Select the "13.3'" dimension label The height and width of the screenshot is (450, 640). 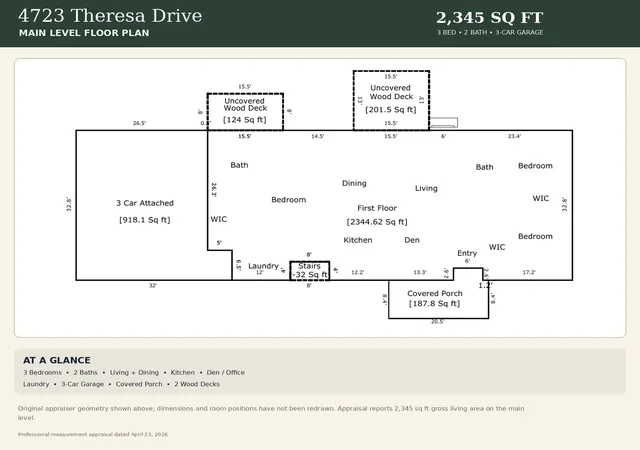(x=420, y=272)
